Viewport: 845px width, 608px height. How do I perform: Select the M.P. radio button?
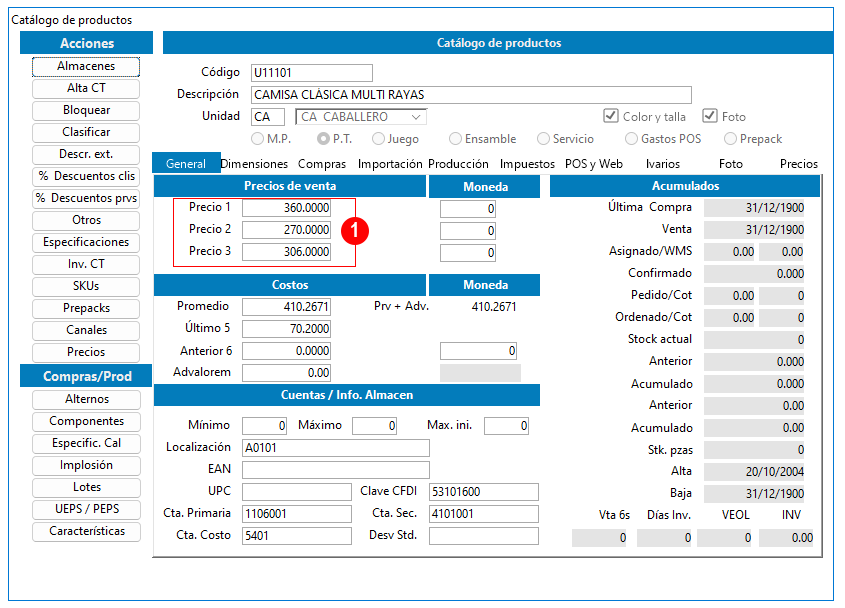(x=258, y=139)
